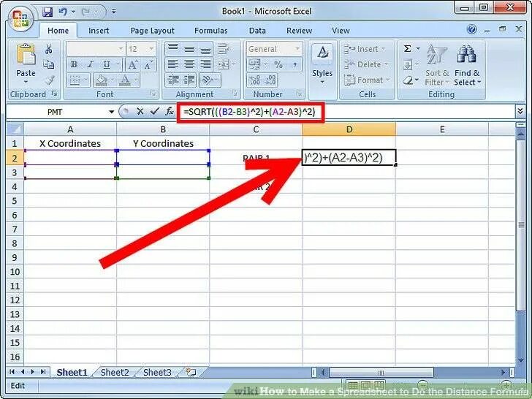The width and height of the screenshot is (532, 399).
Task: Increase indent of cell contents
Action: [x=189, y=80]
